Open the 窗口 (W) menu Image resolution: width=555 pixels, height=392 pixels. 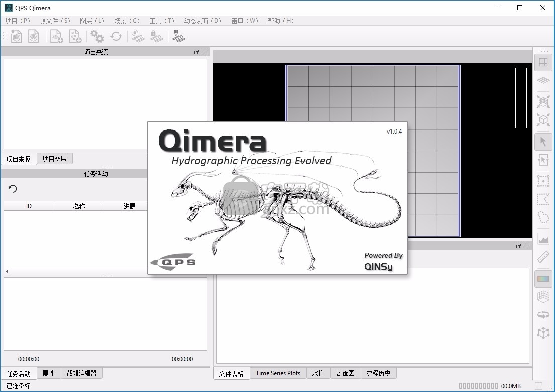pos(245,21)
